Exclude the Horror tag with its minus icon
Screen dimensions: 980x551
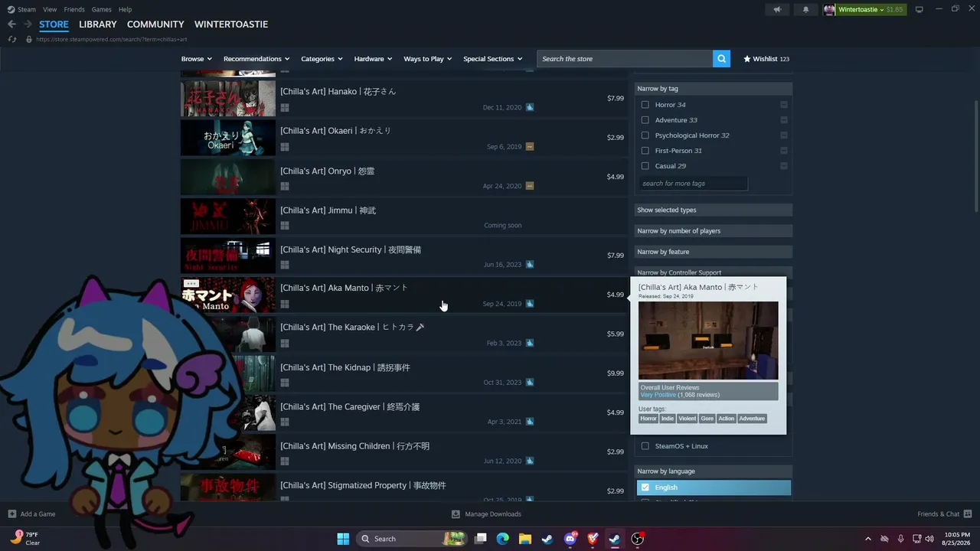click(x=784, y=105)
